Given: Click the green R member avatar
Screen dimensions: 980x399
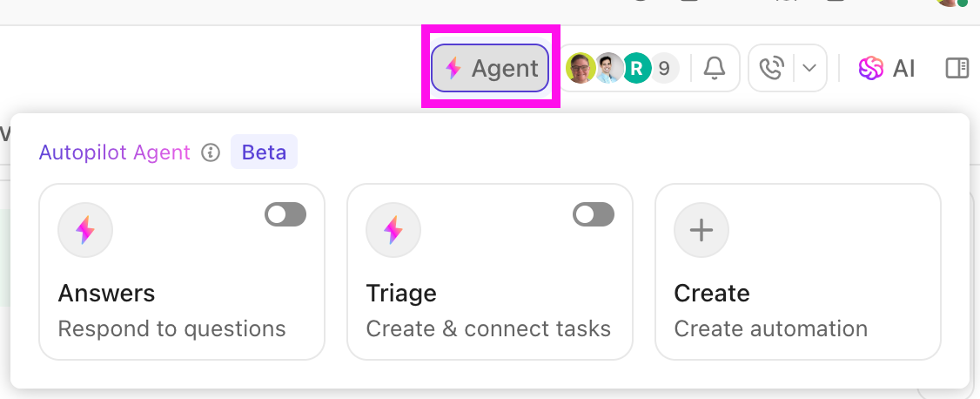Looking at the screenshot, I should click(x=636, y=68).
